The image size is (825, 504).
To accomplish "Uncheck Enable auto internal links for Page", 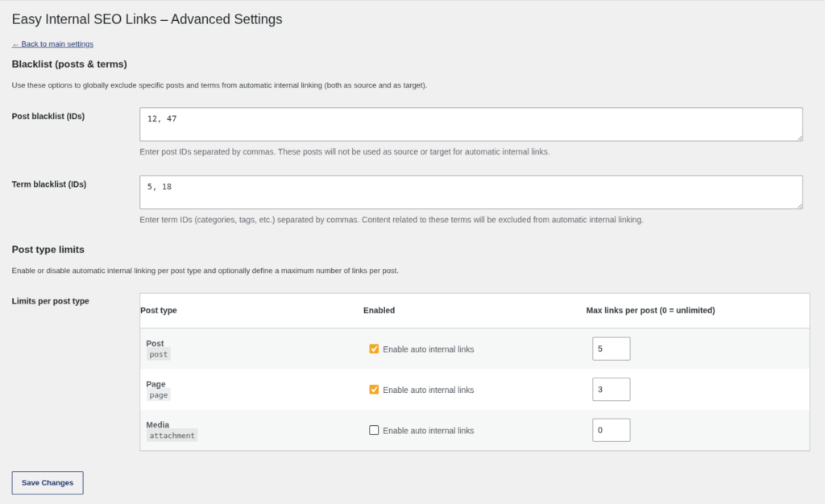I will tap(374, 390).
